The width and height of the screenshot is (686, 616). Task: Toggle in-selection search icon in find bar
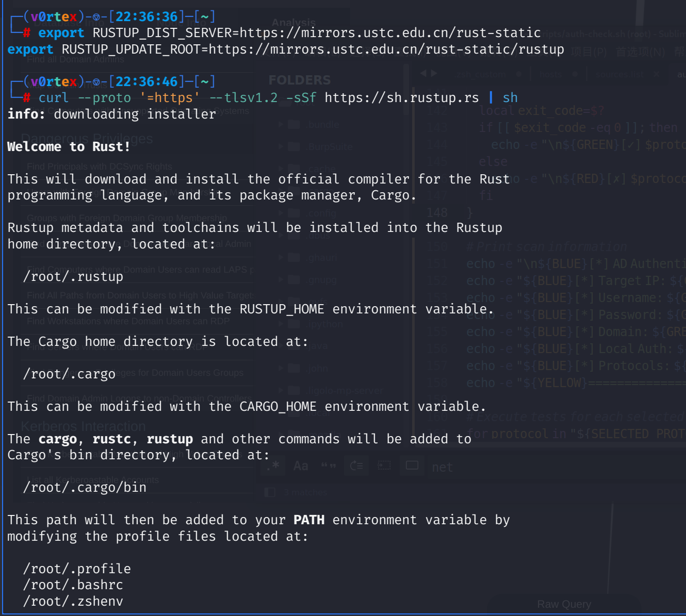pos(384,466)
